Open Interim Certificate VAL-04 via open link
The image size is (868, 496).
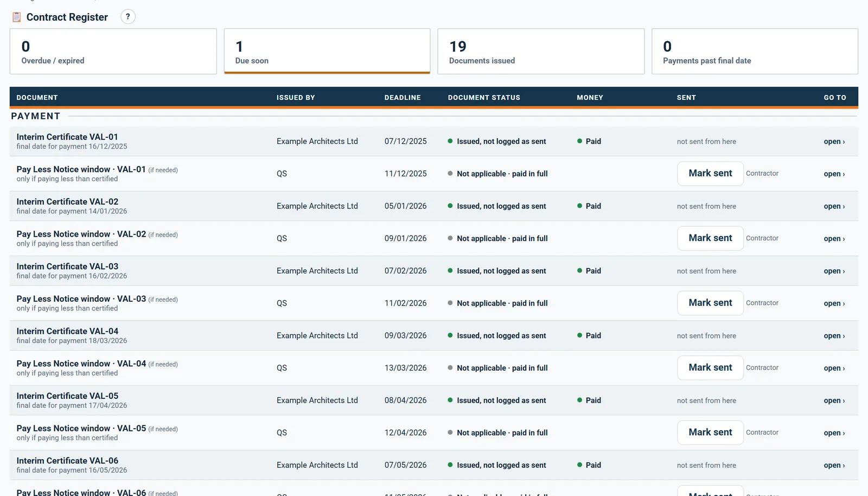coord(834,336)
